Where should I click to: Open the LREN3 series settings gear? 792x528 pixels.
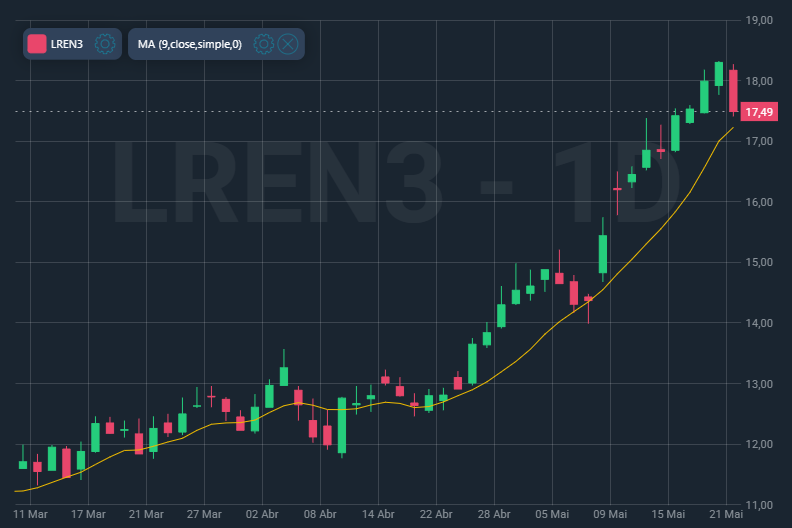(x=105, y=44)
